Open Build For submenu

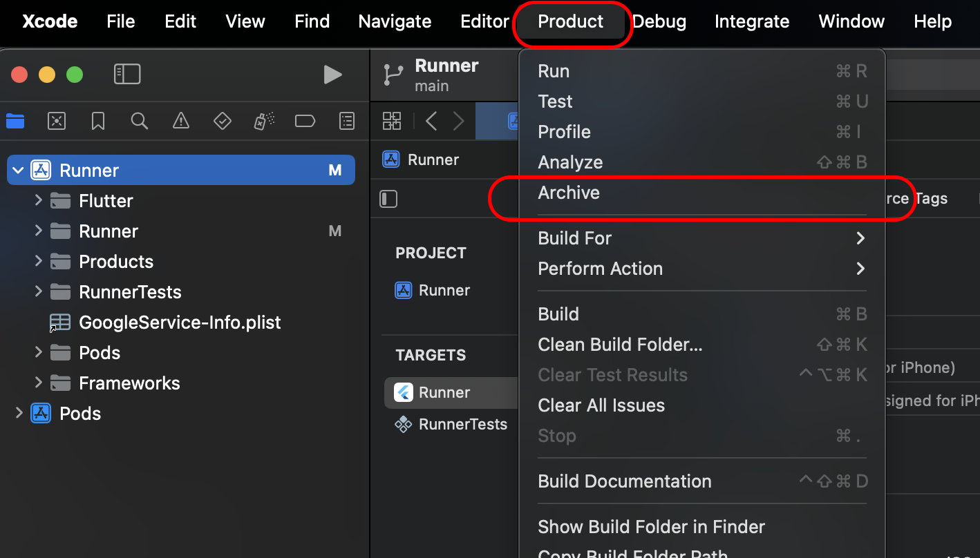pos(702,238)
